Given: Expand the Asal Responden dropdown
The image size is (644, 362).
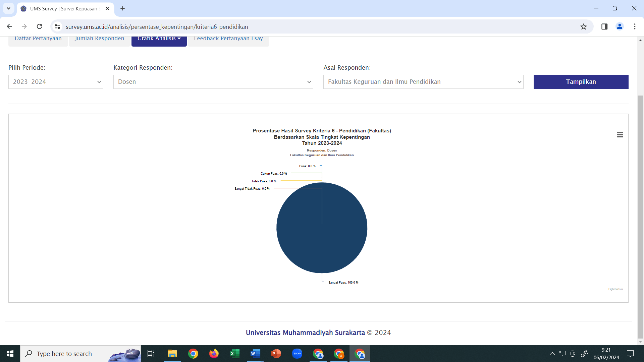Looking at the screenshot, I should coord(423,82).
